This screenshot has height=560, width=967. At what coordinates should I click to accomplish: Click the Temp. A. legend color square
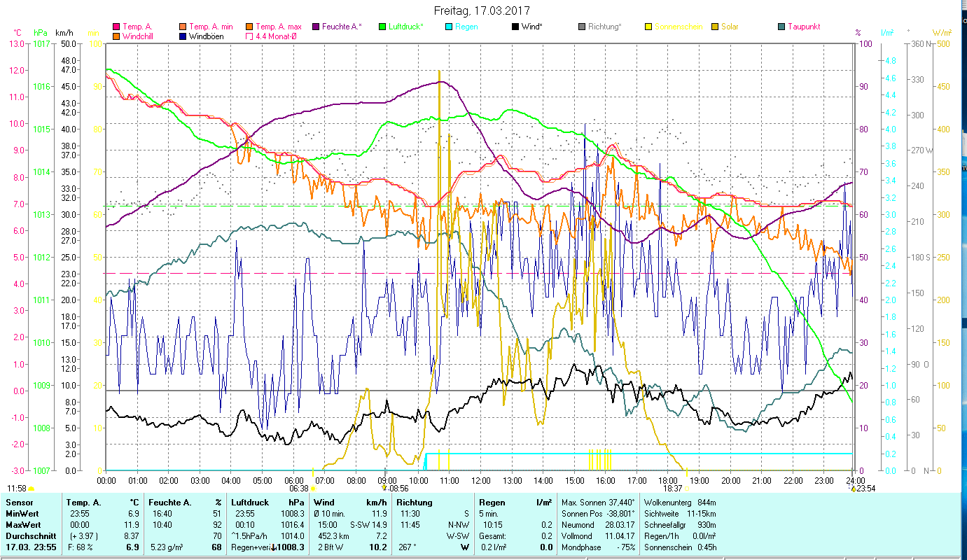[x=116, y=27]
